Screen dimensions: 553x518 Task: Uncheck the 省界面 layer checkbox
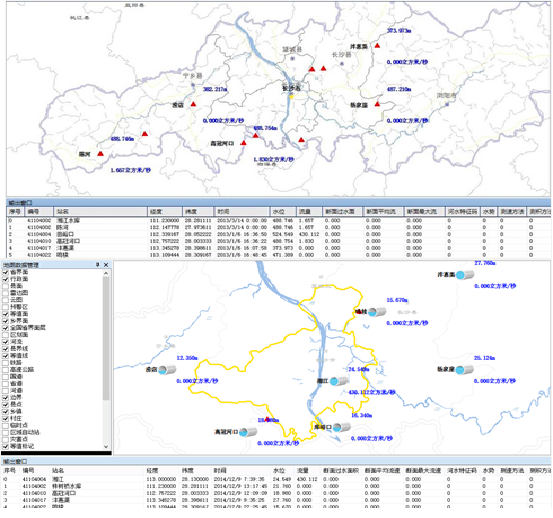click(5, 272)
